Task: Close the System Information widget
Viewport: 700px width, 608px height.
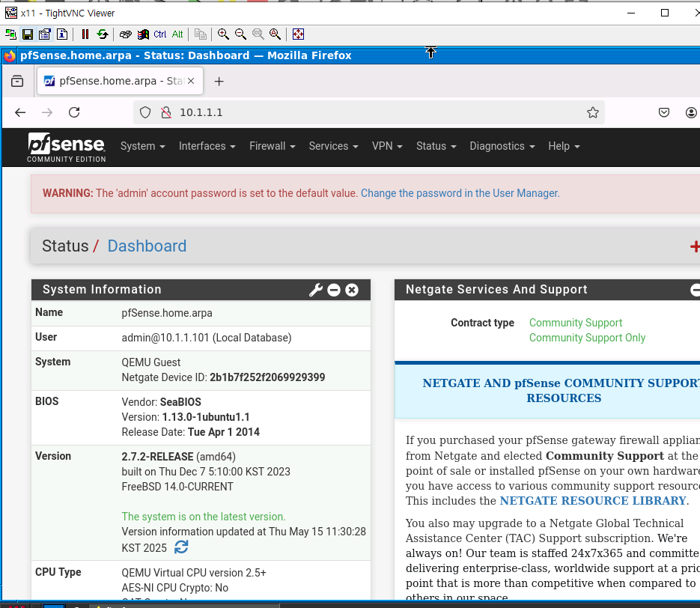Action: click(352, 291)
